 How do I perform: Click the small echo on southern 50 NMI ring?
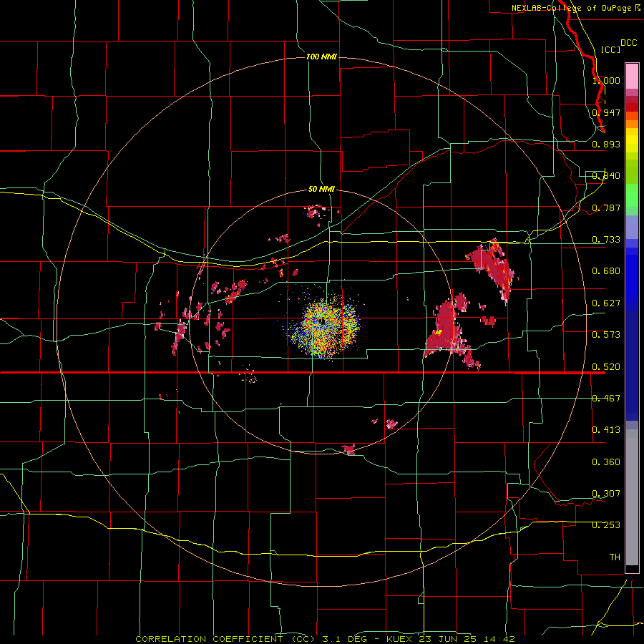[349, 449]
